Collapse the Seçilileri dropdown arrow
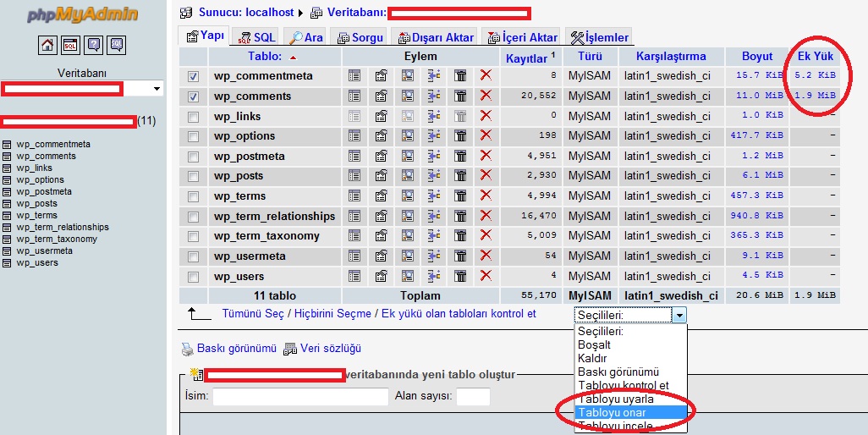Screen dimensions: 868x435 [678, 315]
